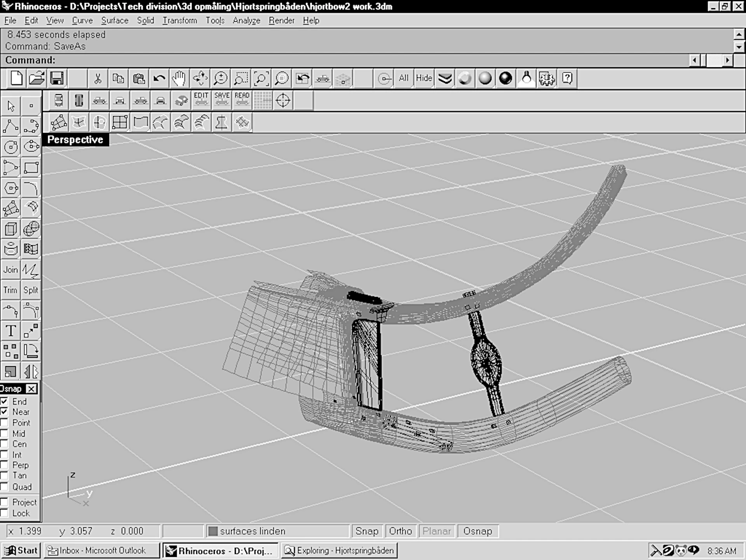This screenshot has width=746, height=560.
Task: Uncheck the End osnap checkbox
Action: 4,401
